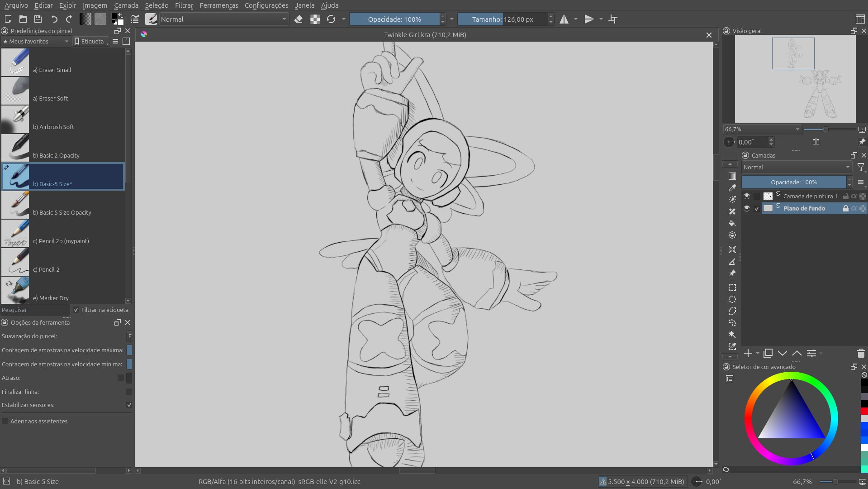Select the Assistant tool
The image size is (868, 489).
click(732, 249)
